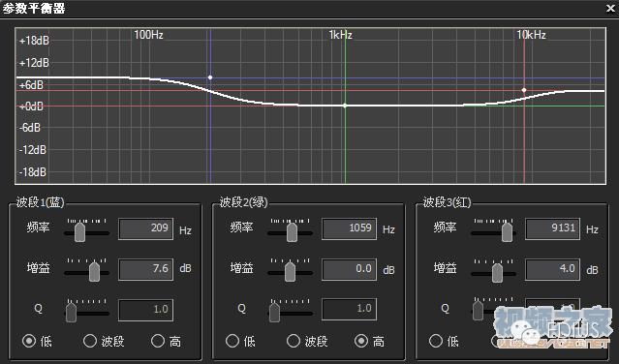Click the +18dB axis label
The width and height of the screenshot is (619, 364).
pyautogui.click(x=34, y=41)
